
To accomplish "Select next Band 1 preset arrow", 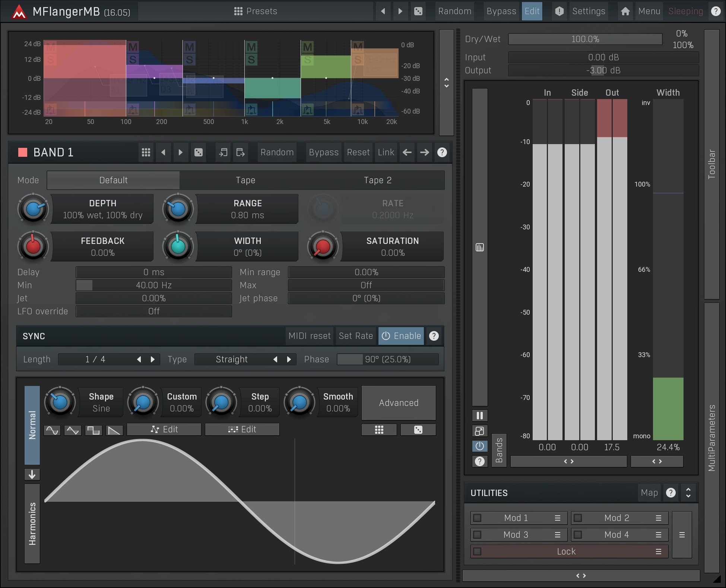I will 181,152.
